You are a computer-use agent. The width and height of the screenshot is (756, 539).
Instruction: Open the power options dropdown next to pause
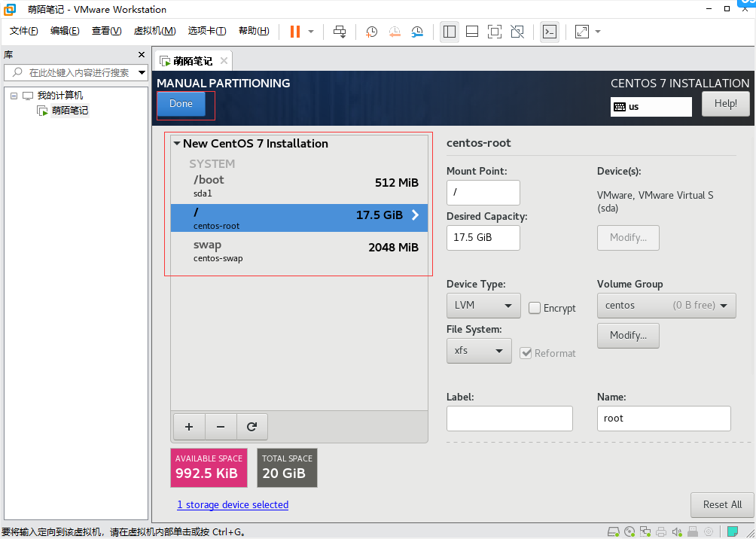click(x=311, y=32)
